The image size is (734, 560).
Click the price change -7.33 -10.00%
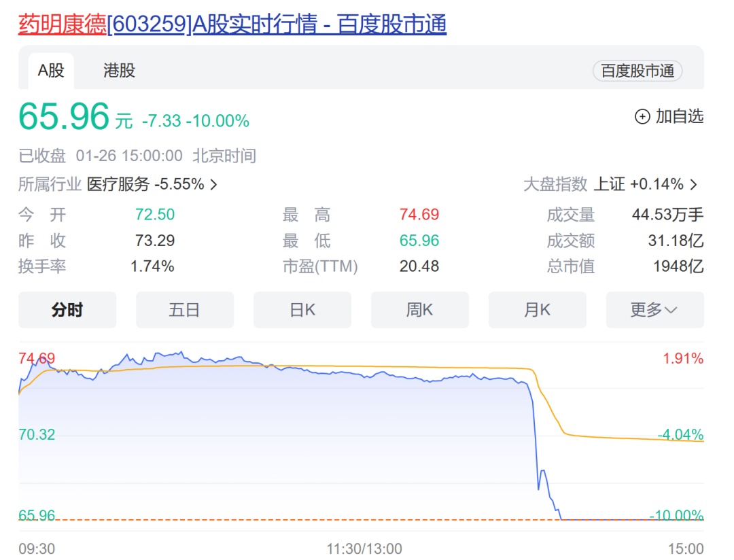(196, 121)
